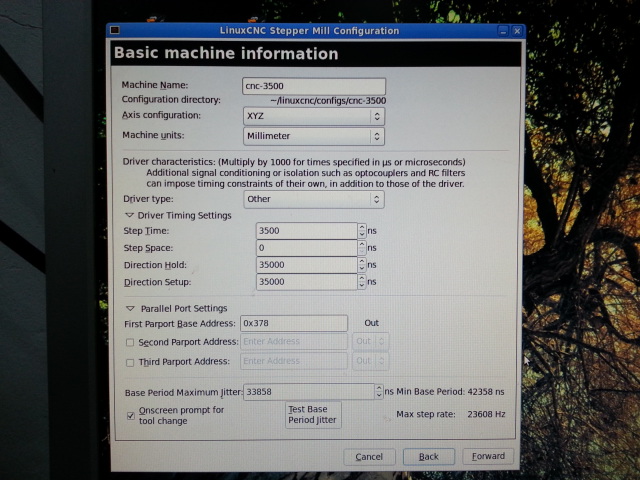
Task: Click the Step Time value field
Action: pos(307,231)
